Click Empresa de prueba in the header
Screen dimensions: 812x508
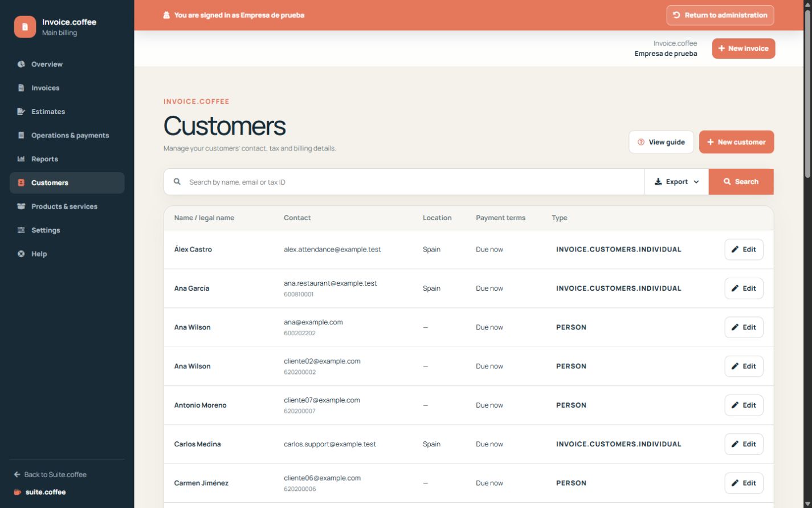tap(666, 54)
